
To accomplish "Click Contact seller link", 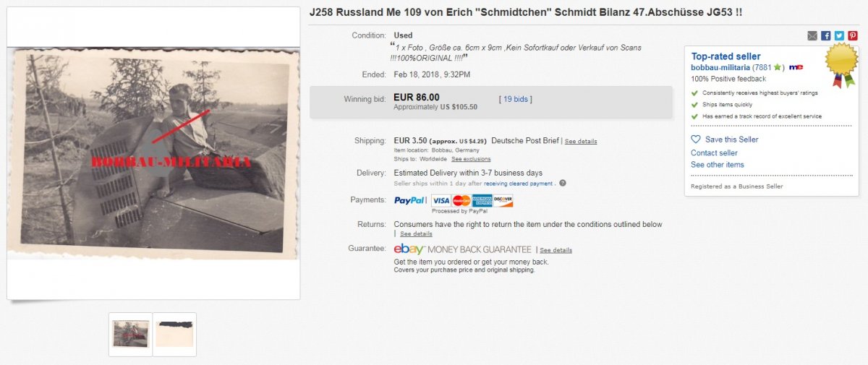I will point(714,153).
